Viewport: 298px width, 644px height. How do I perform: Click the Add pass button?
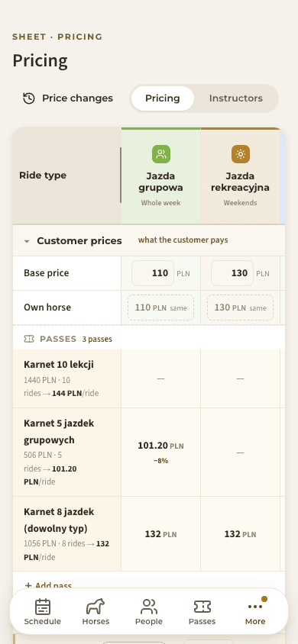tap(48, 585)
